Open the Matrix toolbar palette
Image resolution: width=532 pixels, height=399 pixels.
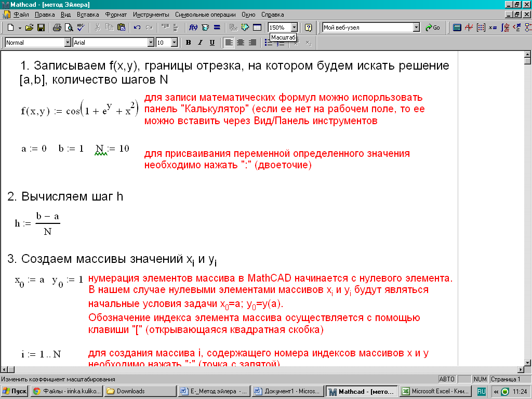tap(481, 28)
